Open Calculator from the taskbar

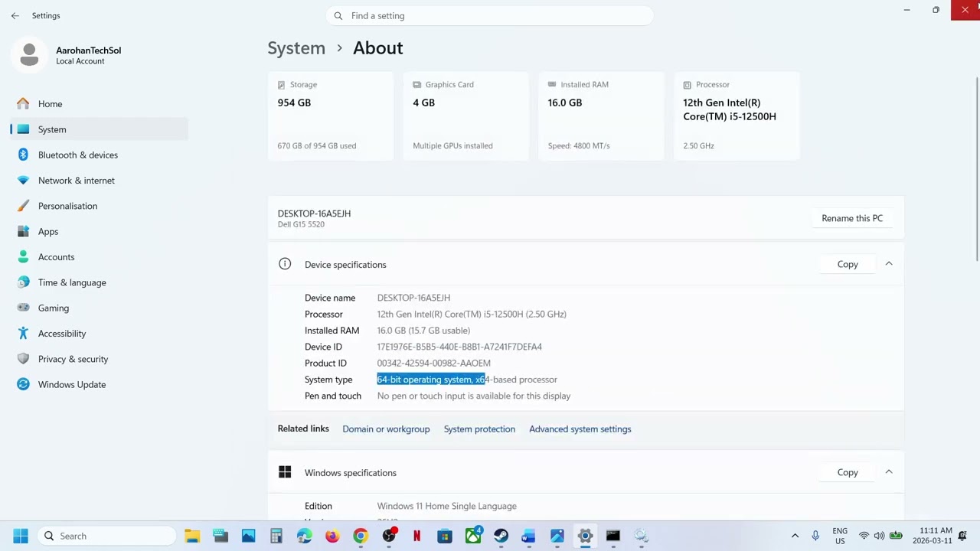276,536
